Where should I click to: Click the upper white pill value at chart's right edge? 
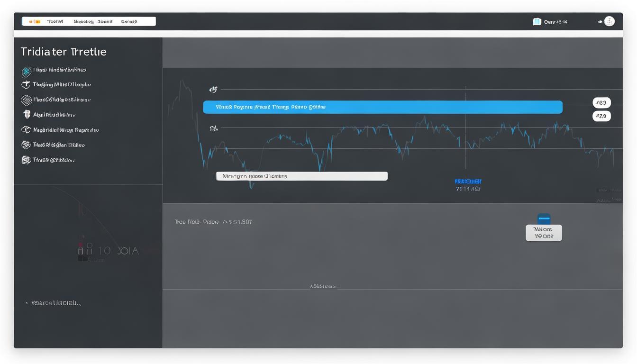(601, 103)
